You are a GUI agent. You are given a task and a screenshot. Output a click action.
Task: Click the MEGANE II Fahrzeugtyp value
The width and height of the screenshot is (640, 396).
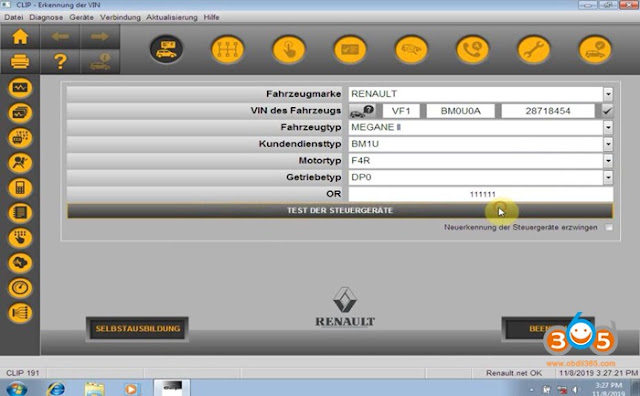coord(376,127)
